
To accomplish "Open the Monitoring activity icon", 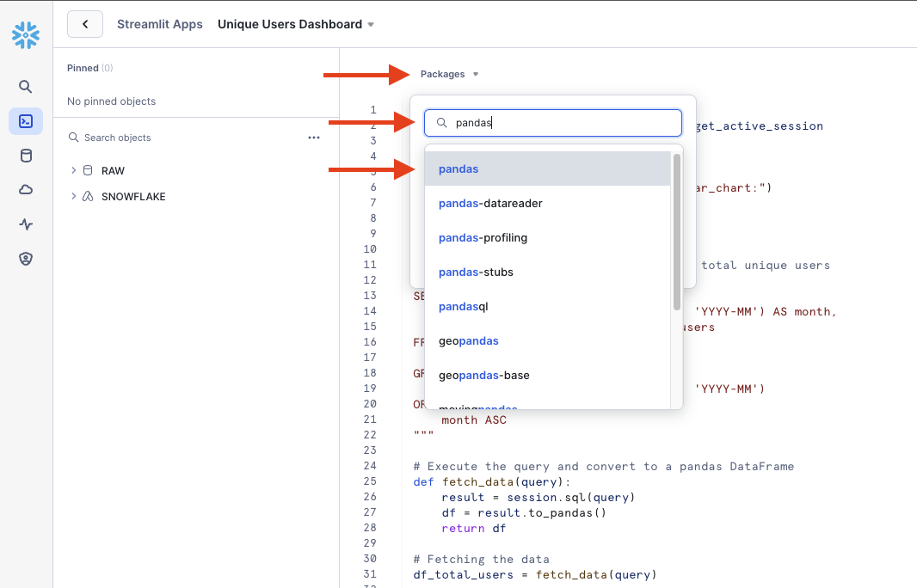I will tap(26, 224).
